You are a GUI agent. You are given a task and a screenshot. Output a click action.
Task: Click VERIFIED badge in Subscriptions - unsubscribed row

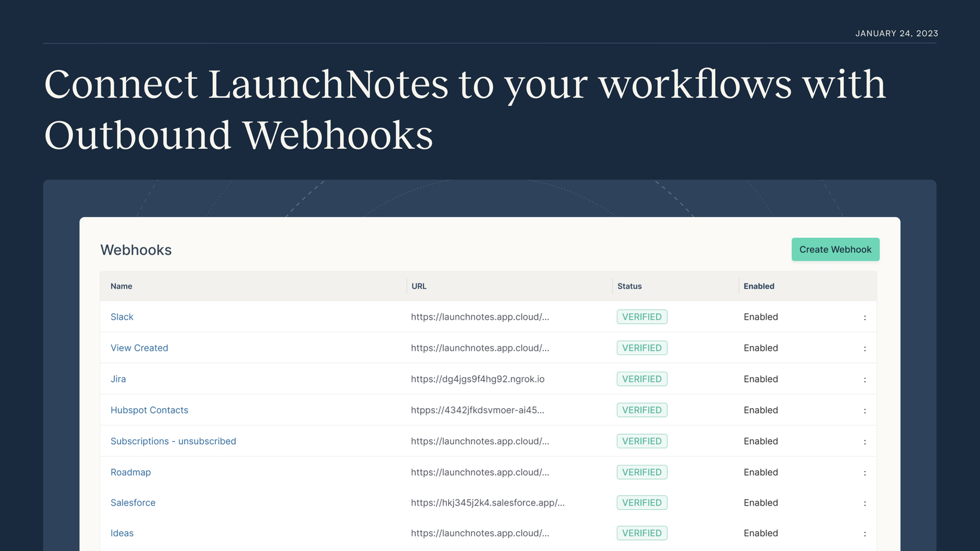pos(642,441)
